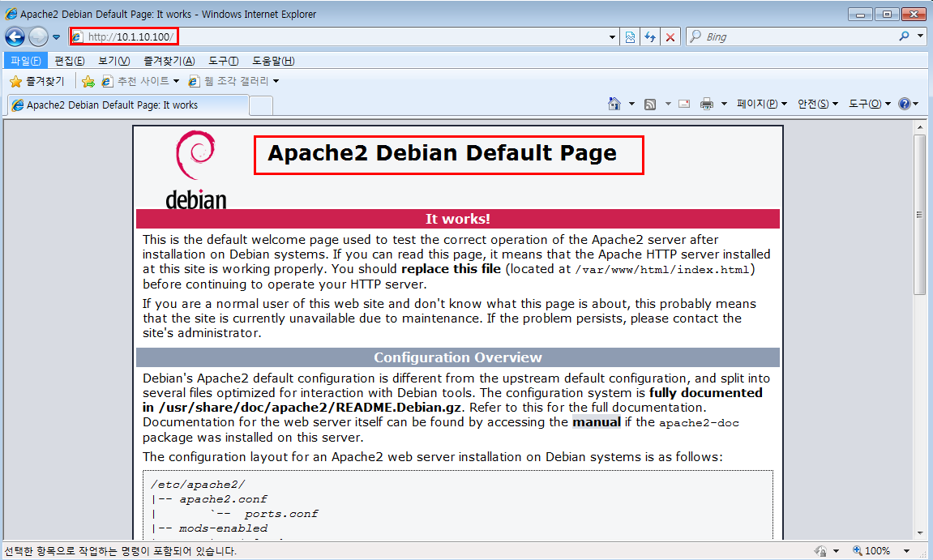Viewport: 933px width, 560px height.
Task: Open the 도구(T) menu
Action: 223,61
